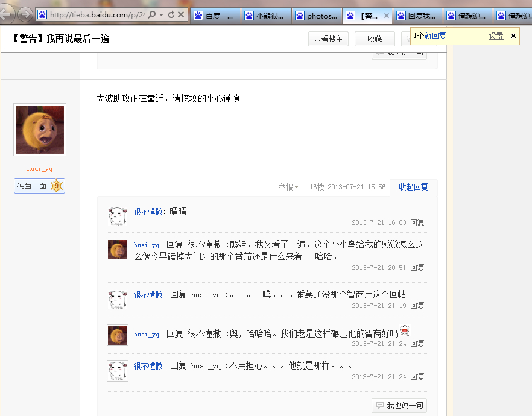Click the thread title 【警告】我再说最后一遍
This screenshot has height=416, width=532.
[x=61, y=39]
